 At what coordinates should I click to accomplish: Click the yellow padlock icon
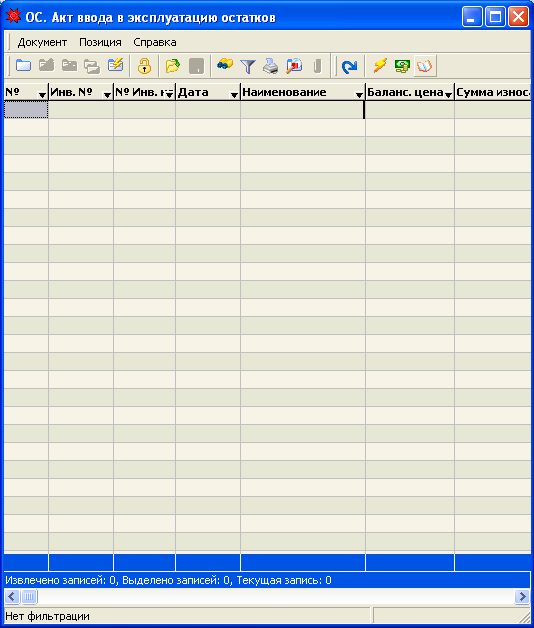145,66
